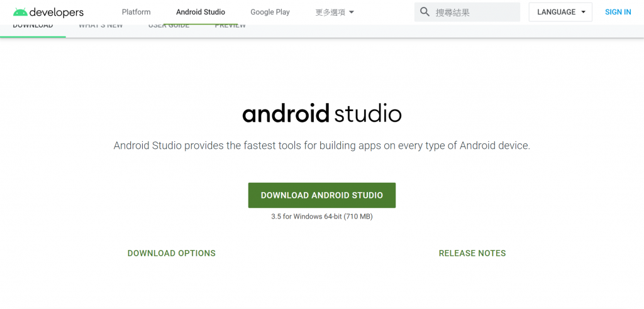Screen dimensions: 644x309
Task: Open the LANGUAGE dropdown
Action: [560, 12]
